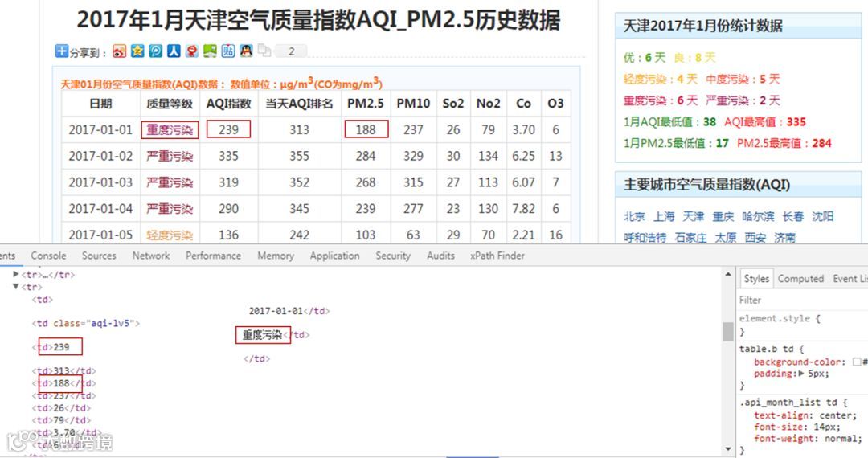Click the Filter input in Styles pane

coord(803,300)
